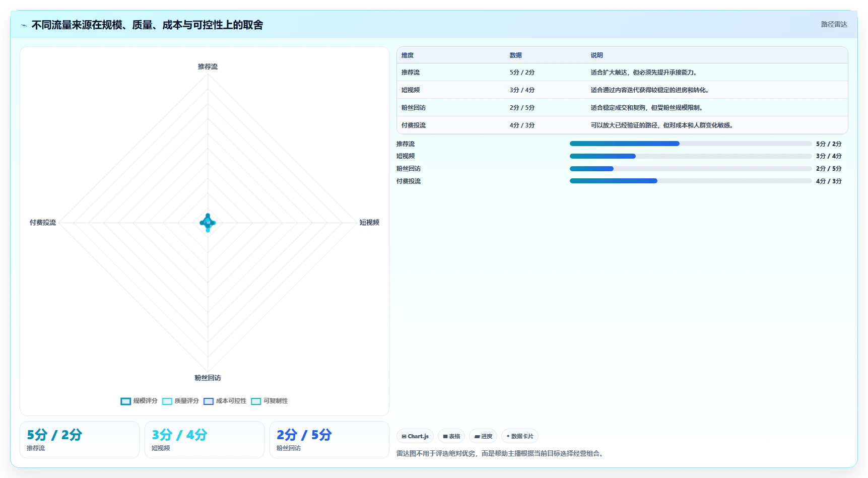Click the 短视频 progress list label

406,156
